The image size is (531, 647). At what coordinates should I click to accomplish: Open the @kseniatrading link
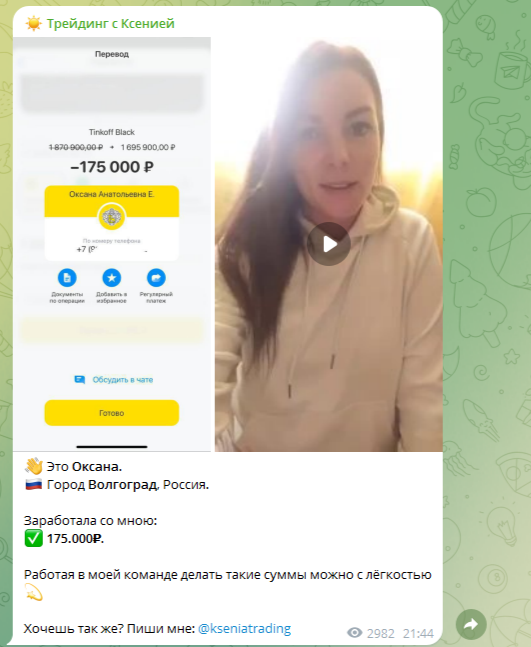click(244, 628)
